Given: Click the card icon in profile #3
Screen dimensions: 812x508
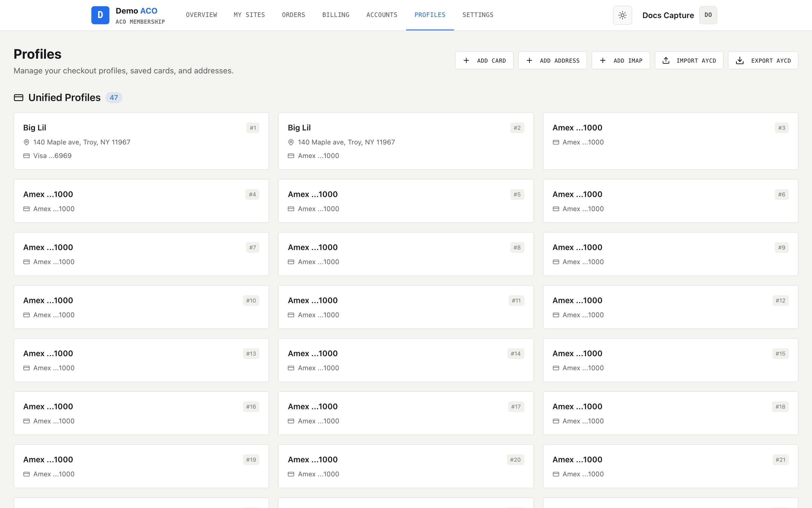Looking at the screenshot, I should point(556,143).
